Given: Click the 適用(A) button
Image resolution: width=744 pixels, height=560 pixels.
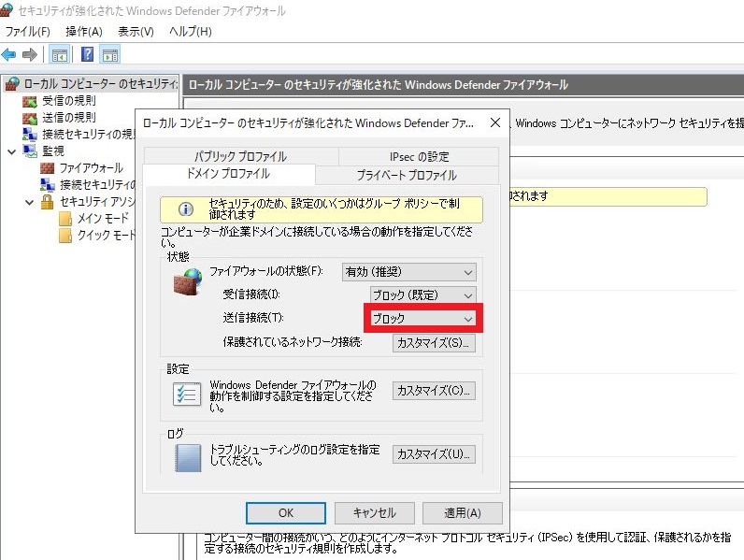Looking at the screenshot, I should (x=462, y=513).
